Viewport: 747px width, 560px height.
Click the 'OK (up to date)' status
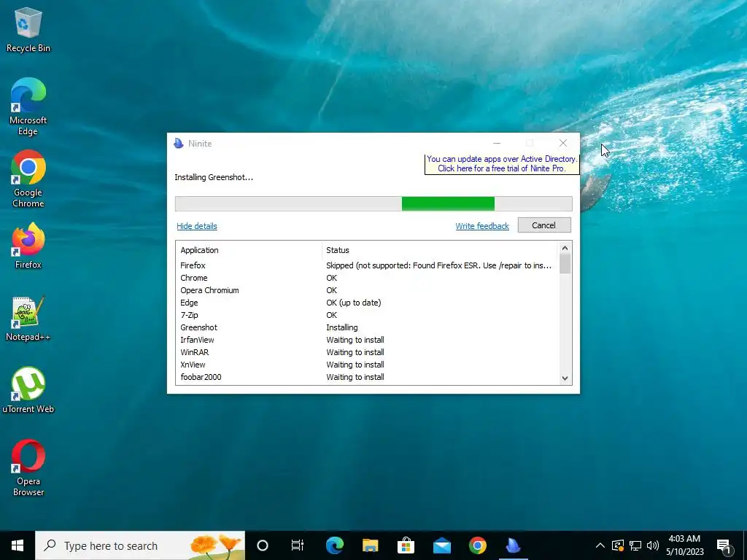click(x=354, y=303)
